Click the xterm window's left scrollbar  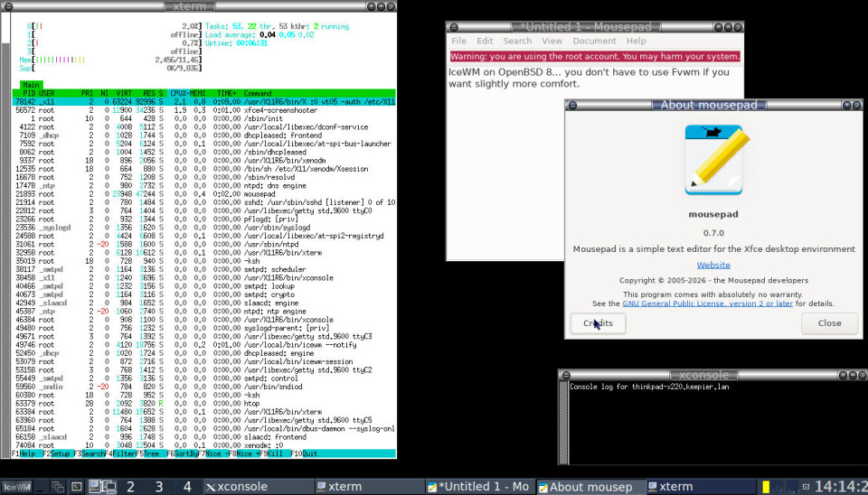(6, 238)
